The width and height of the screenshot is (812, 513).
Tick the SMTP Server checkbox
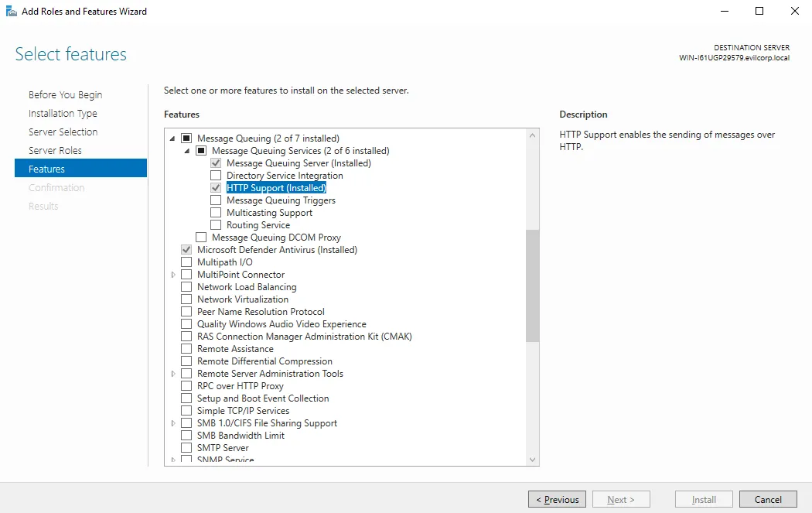coord(186,448)
